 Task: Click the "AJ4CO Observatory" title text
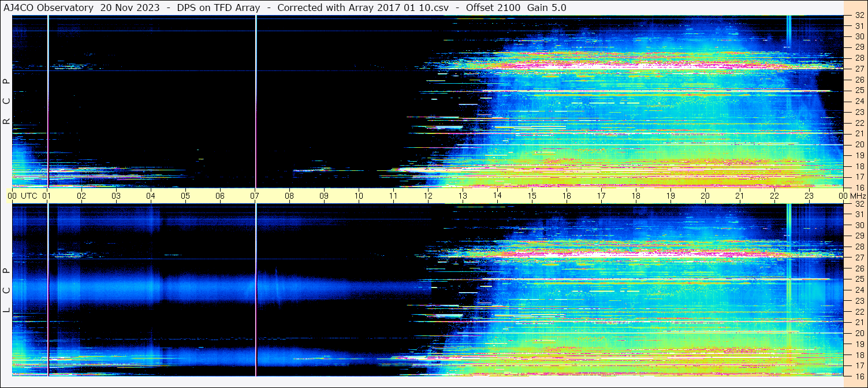click(49, 8)
